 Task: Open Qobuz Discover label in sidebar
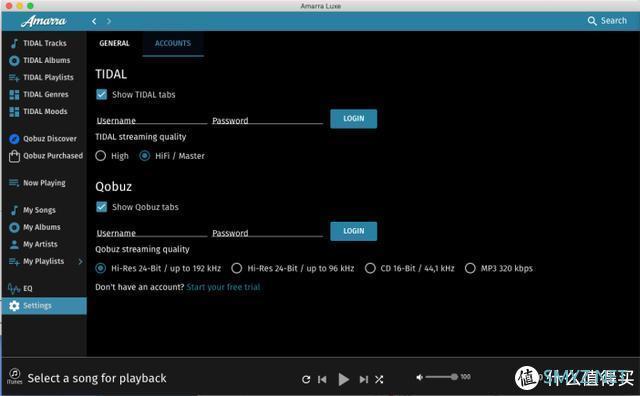(50, 139)
